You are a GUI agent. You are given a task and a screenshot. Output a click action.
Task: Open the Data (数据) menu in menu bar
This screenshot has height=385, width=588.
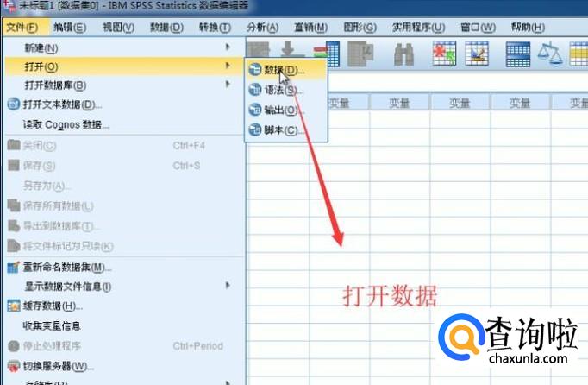click(166, 28)
